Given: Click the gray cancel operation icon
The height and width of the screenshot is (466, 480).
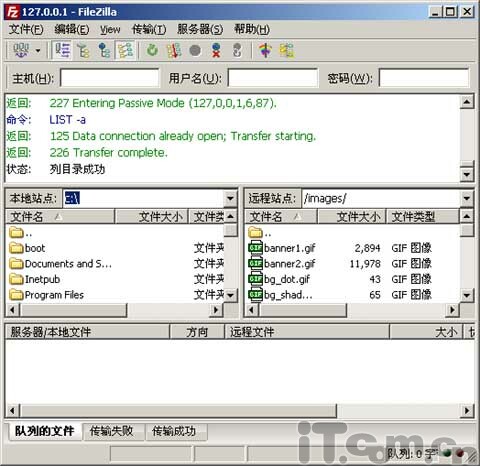Looking at the screenshot, I should [195, 51].
